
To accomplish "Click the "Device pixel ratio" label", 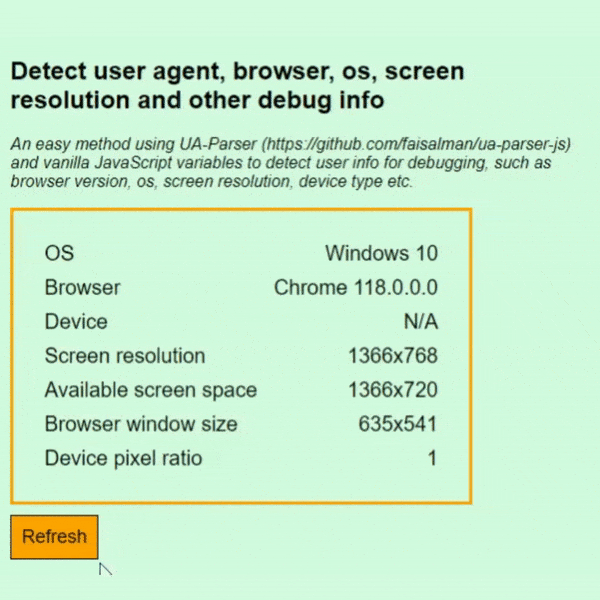I will (x=124, y=458).
